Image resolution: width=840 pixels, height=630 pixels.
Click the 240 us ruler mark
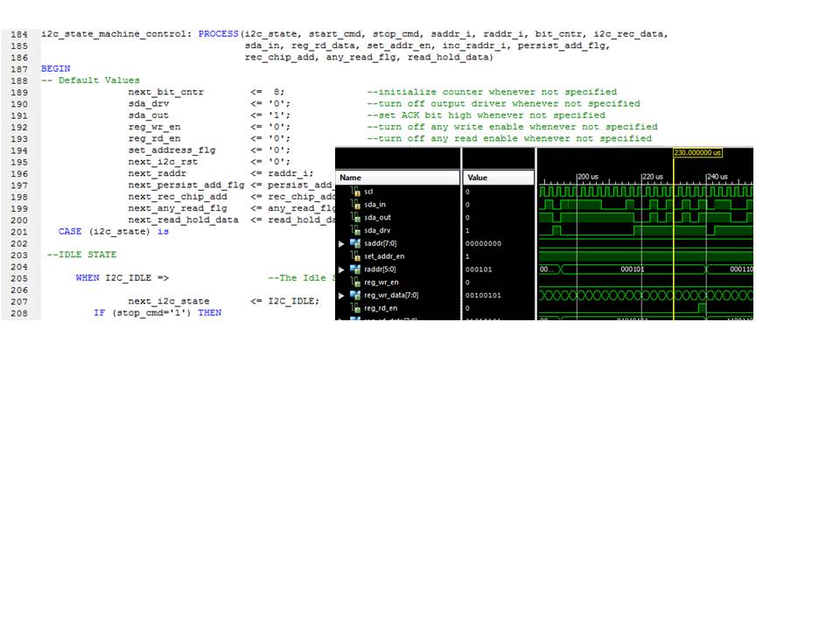pos(717,176)
